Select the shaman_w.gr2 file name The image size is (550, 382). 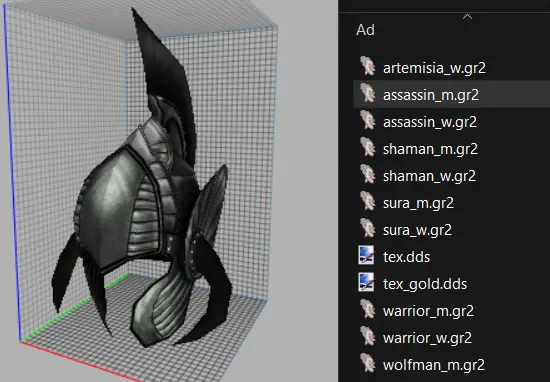429,176
